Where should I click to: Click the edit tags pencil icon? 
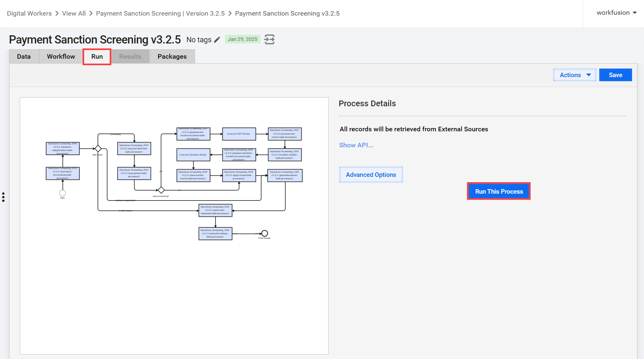pos(217,39)
